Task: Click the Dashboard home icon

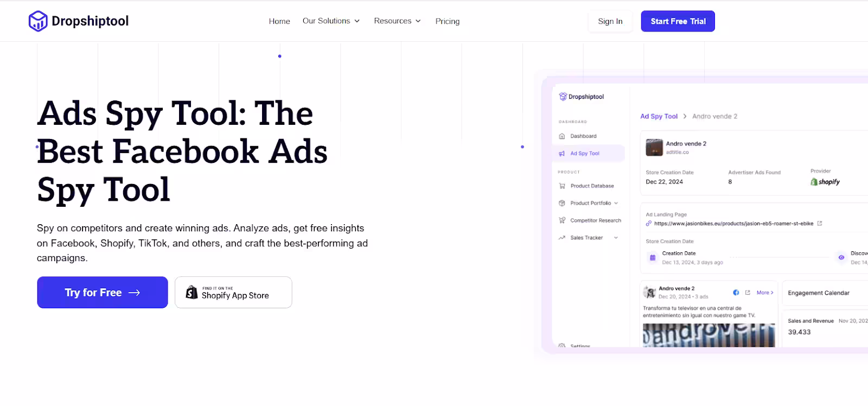Action: point(562,136)
